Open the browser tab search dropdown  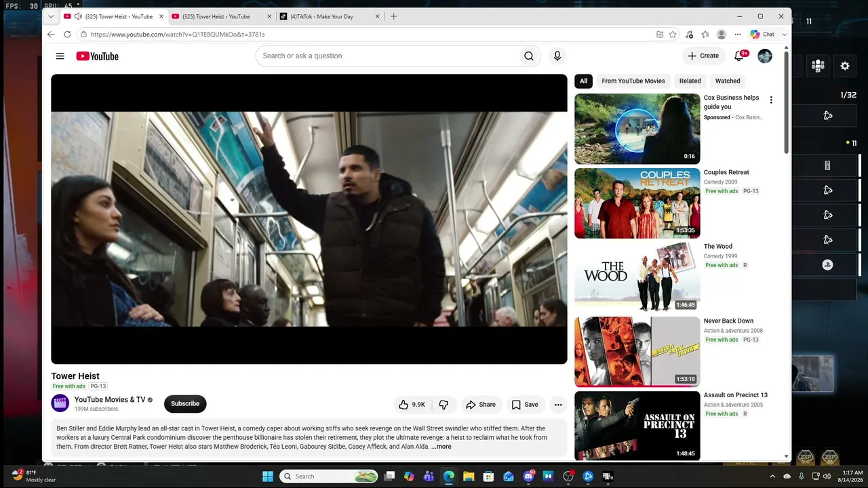(x=51, y=16)
